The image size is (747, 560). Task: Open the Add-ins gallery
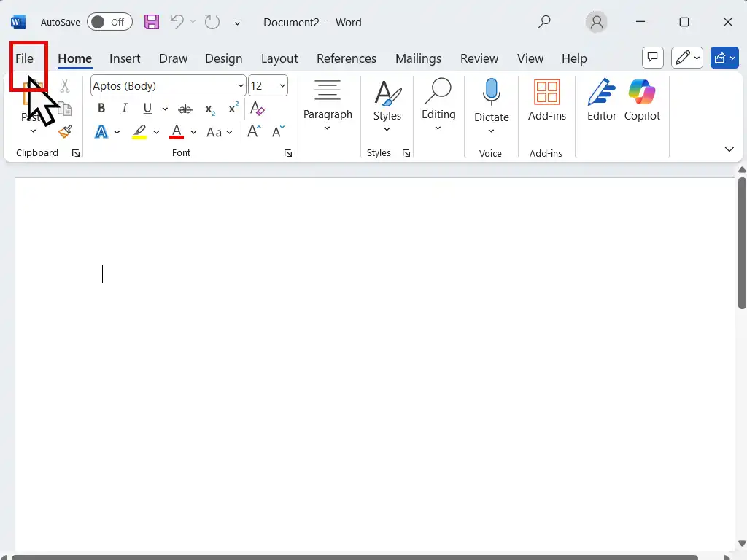pyautogui.click(x=547, y=101)
